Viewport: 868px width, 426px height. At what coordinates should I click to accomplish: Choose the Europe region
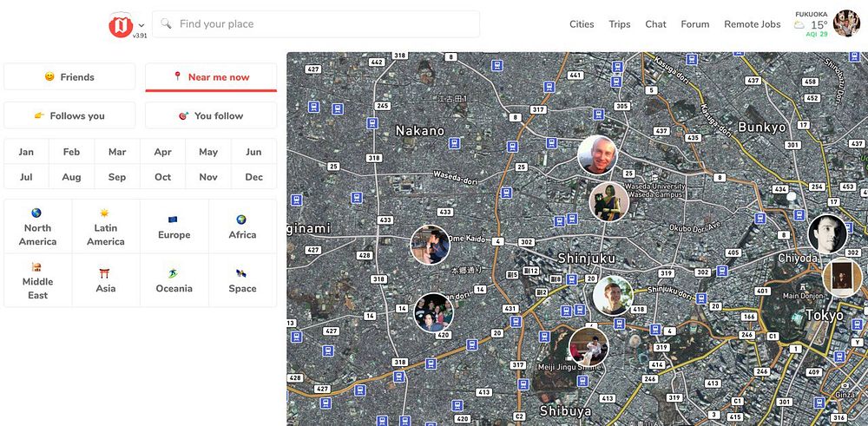(174, 226)
